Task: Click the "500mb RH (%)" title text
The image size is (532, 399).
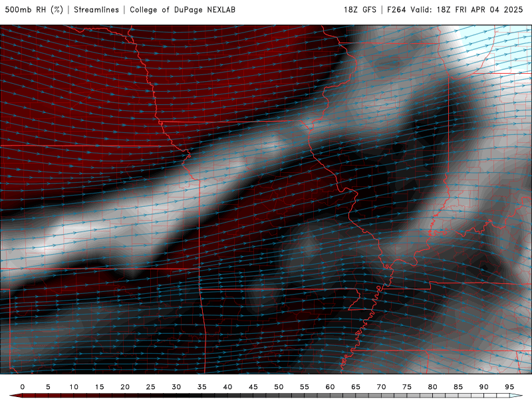Action: tap(34, 10)
